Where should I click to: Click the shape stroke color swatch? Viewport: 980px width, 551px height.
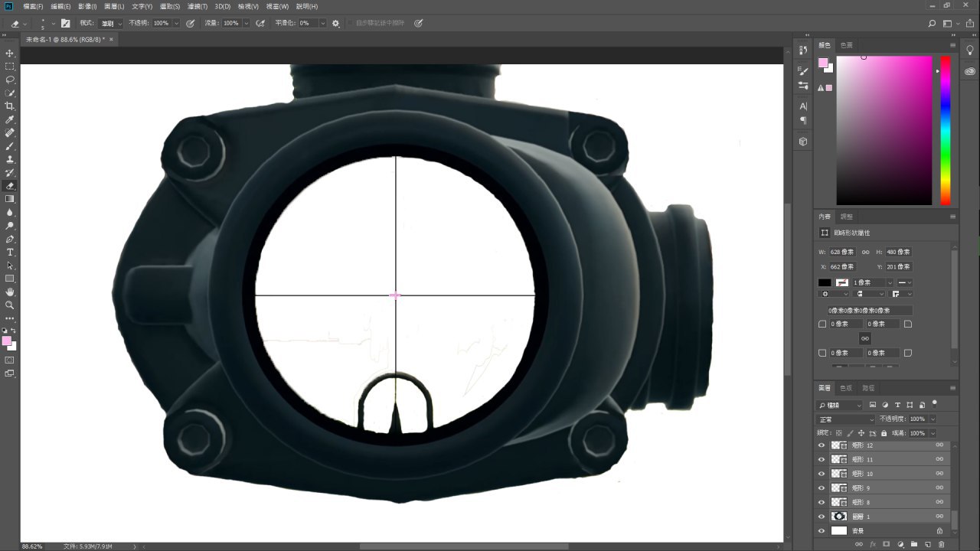click(x=842, y=282)
